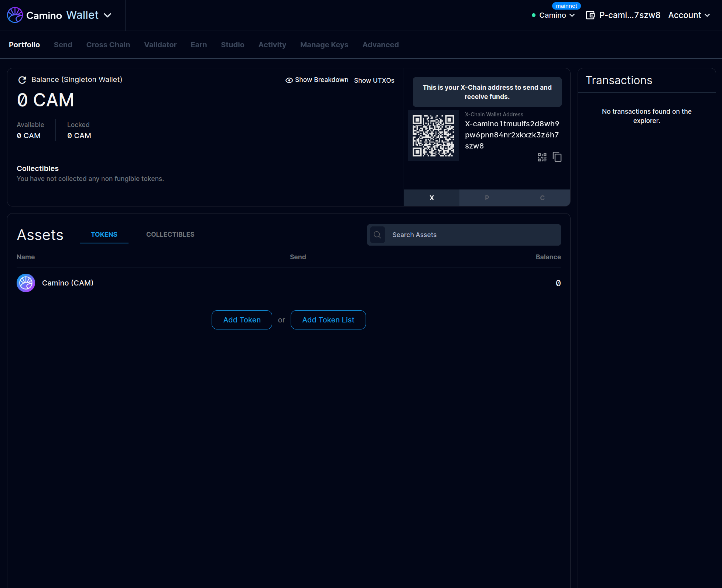Image resolution: width=722 pixels, height=588 pixels.
Task: Open the Cross Chain tab
Action: (x=108, y=45)
